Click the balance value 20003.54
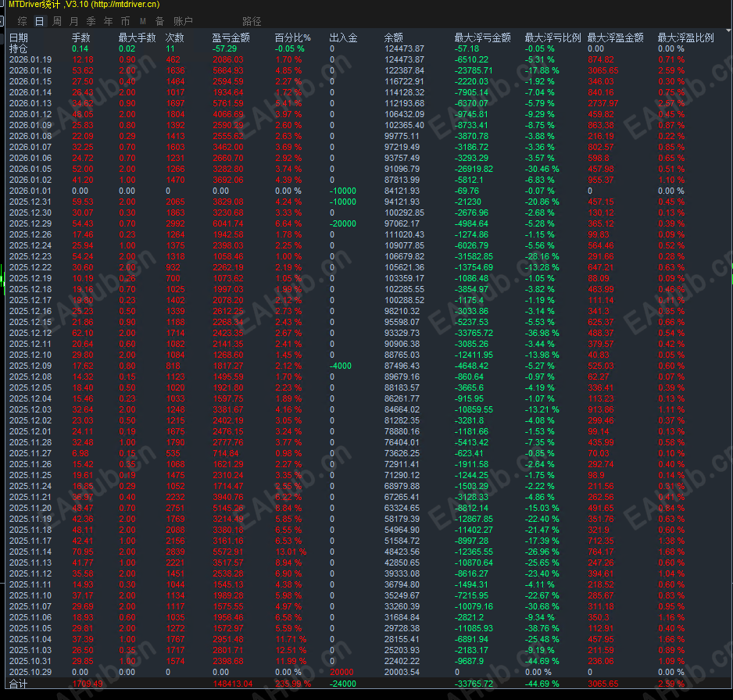Screen dimensions: 733x700 click(x=402, y=672)
